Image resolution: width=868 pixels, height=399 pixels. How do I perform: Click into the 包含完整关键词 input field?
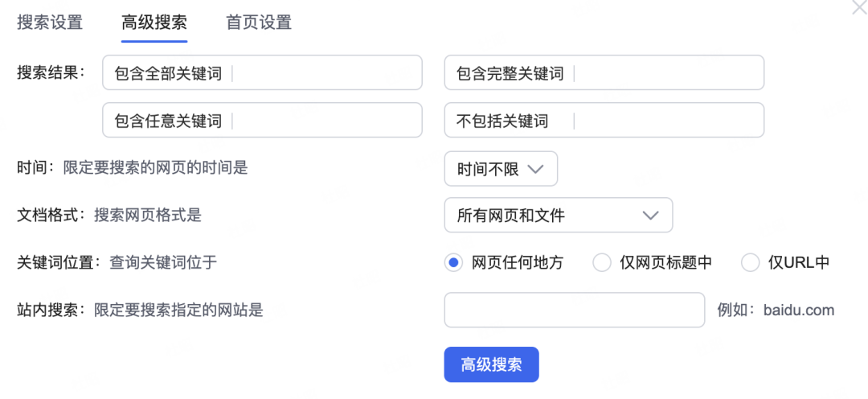point(604,72)
